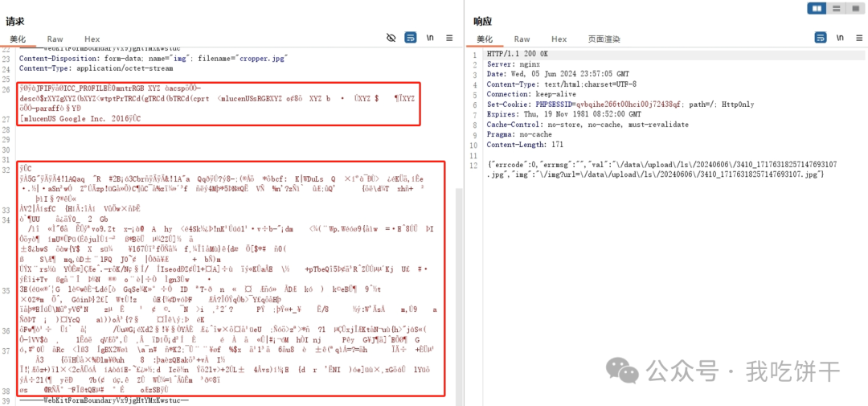Switch to response Raw tab

click(x=522, y=39)
